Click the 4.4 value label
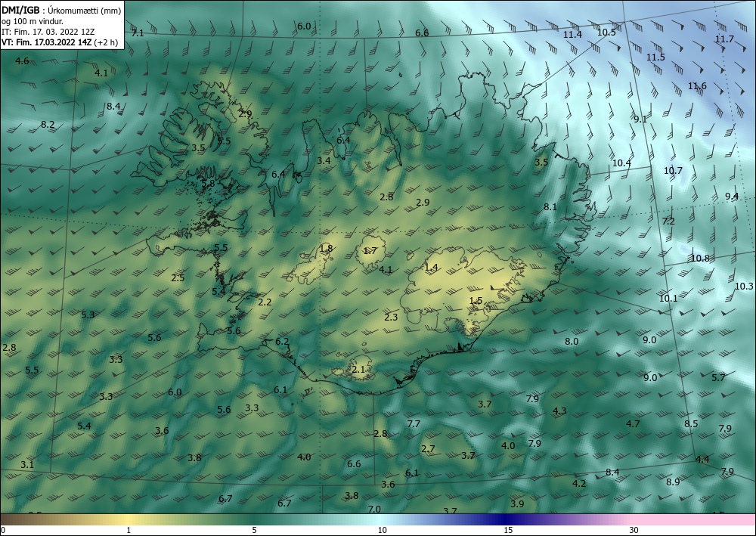This screenshot has height=536, width=756. [702, 459]
